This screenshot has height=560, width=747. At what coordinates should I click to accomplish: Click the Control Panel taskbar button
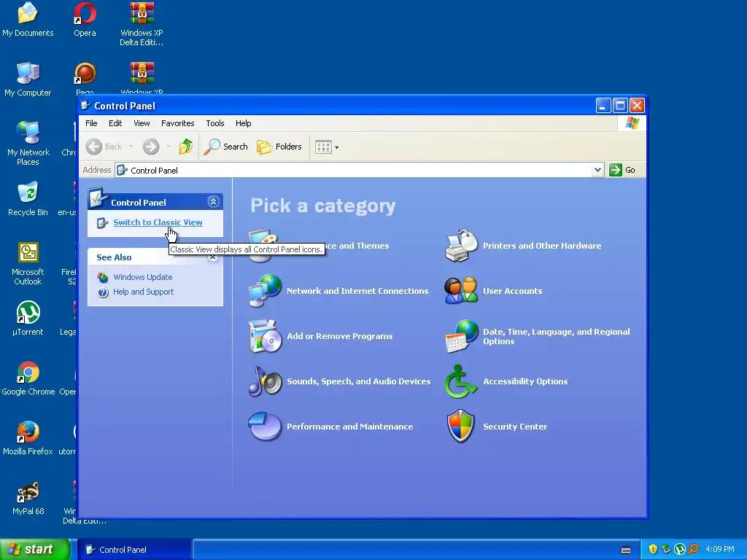(135, 550)
